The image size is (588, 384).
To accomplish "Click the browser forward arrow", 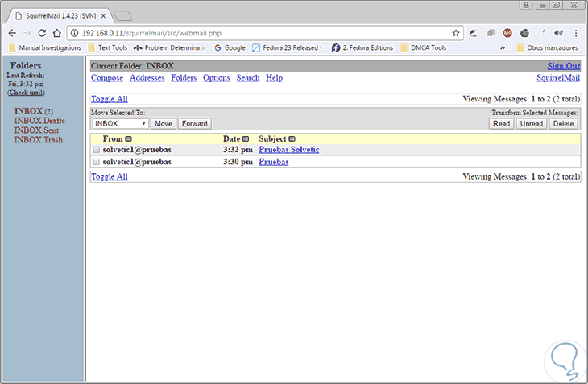I will click(x=27, y=33).
